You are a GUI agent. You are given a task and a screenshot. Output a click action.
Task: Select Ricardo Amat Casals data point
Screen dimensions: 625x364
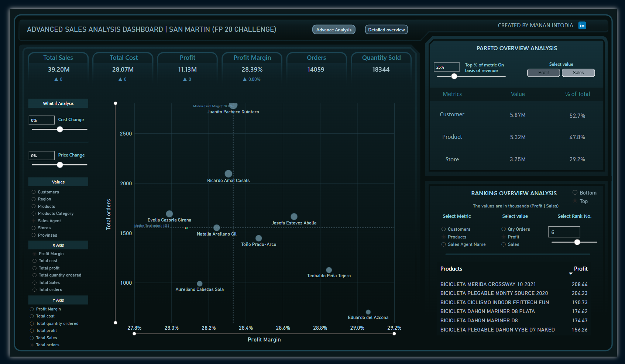click(229, 174)
